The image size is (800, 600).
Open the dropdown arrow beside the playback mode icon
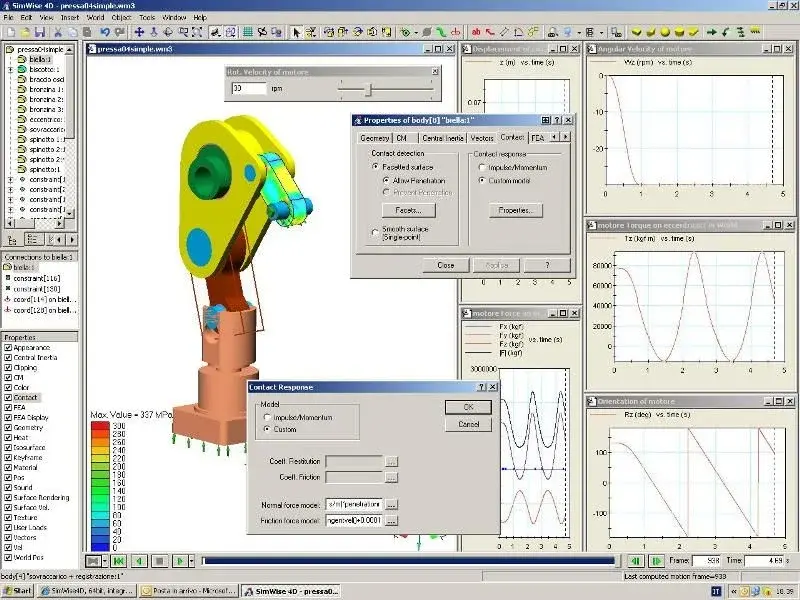pos(105,561)
